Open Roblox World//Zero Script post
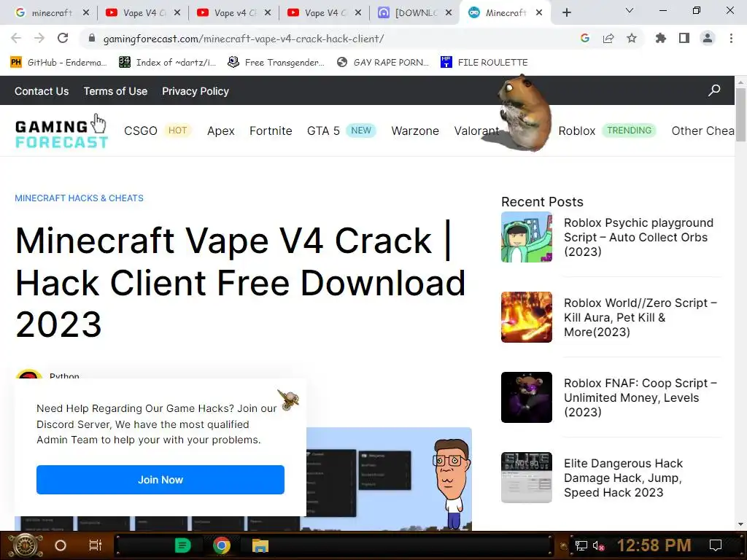This screenshot has width=747, height=560. coord(640,317)
